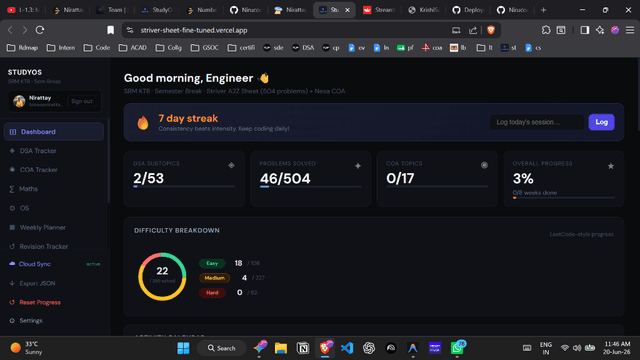This screenshot has height=360, width=640.
Task: Open VS Code from the taskbar
Action: click(347, 348)
